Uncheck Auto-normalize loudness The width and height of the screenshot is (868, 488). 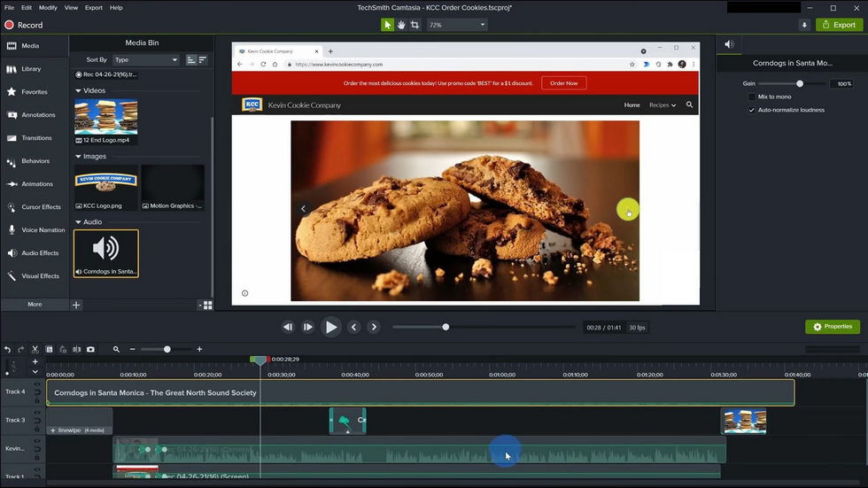pyautogui.click(x=752, y=110)
